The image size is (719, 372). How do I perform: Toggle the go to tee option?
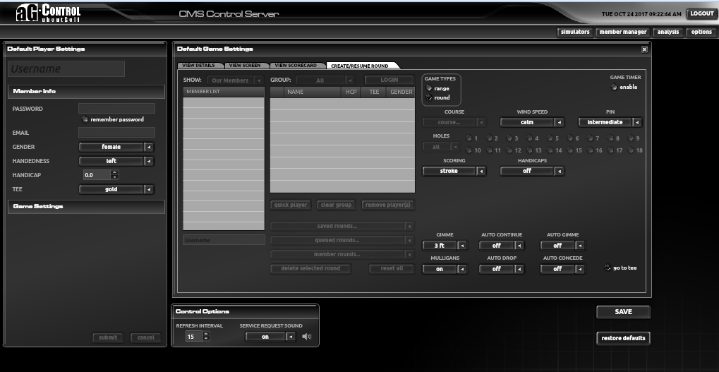coord(608,268)
